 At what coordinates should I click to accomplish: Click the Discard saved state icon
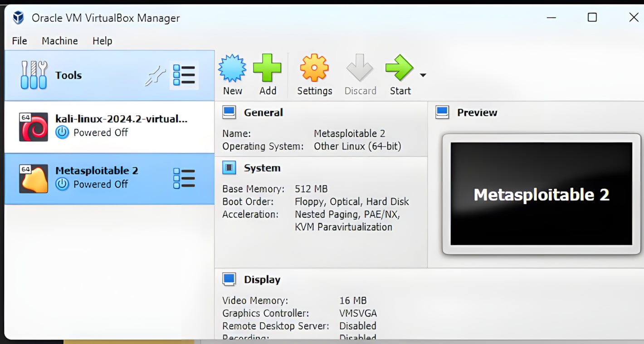(x=360, y=69)
